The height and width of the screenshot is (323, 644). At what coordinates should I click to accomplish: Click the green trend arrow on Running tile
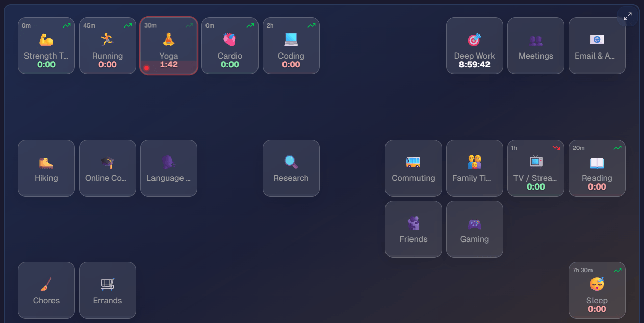128,25
